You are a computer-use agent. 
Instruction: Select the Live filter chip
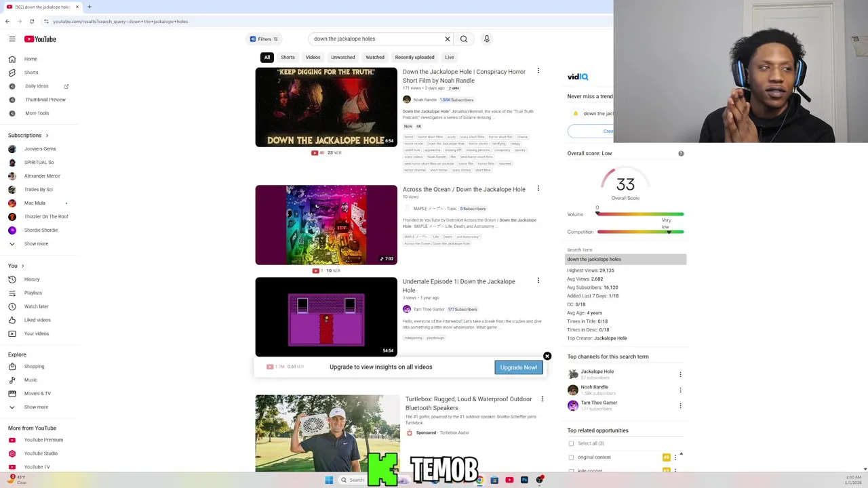point(450,58)
